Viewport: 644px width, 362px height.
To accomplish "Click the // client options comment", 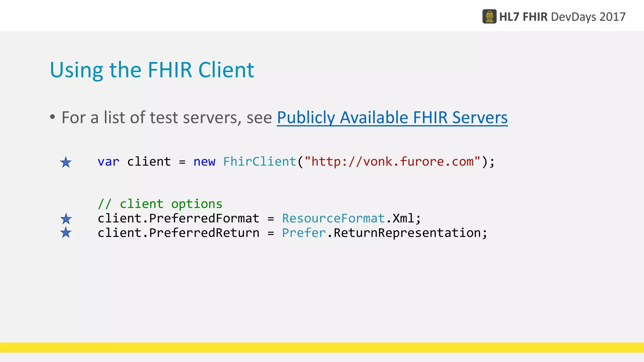I will tap(160, 204).
